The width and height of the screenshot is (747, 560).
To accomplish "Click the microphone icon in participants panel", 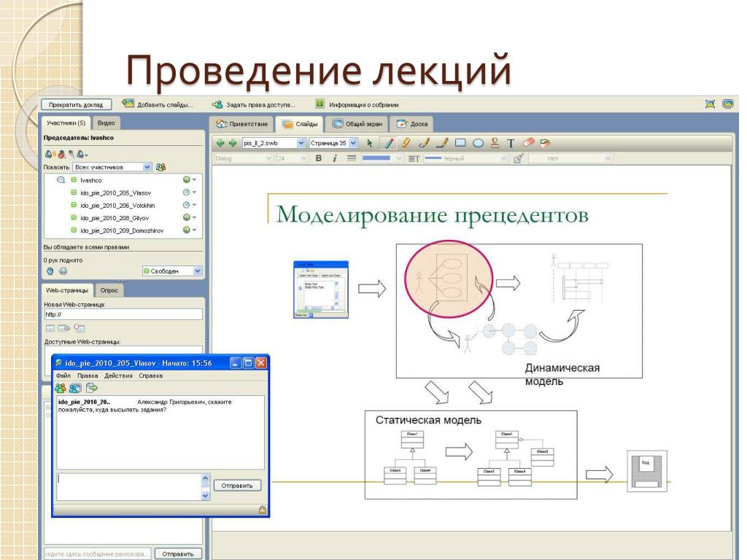I will pos(71,155).
